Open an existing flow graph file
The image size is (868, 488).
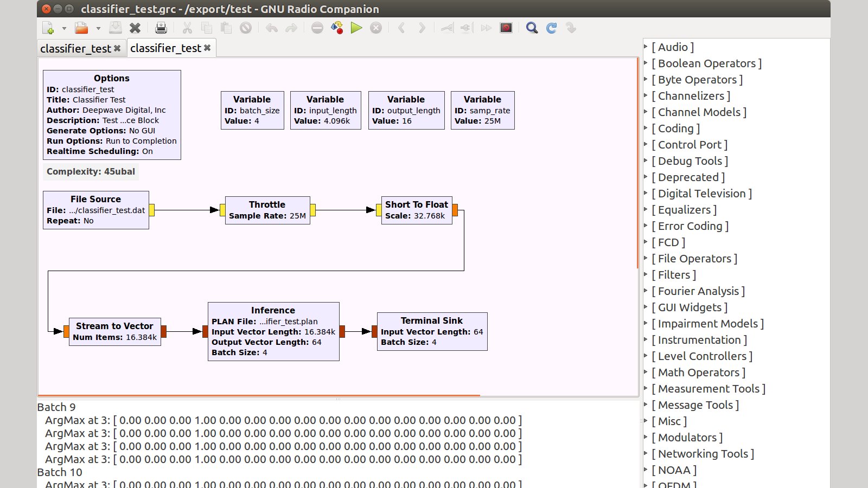[81, 28]
